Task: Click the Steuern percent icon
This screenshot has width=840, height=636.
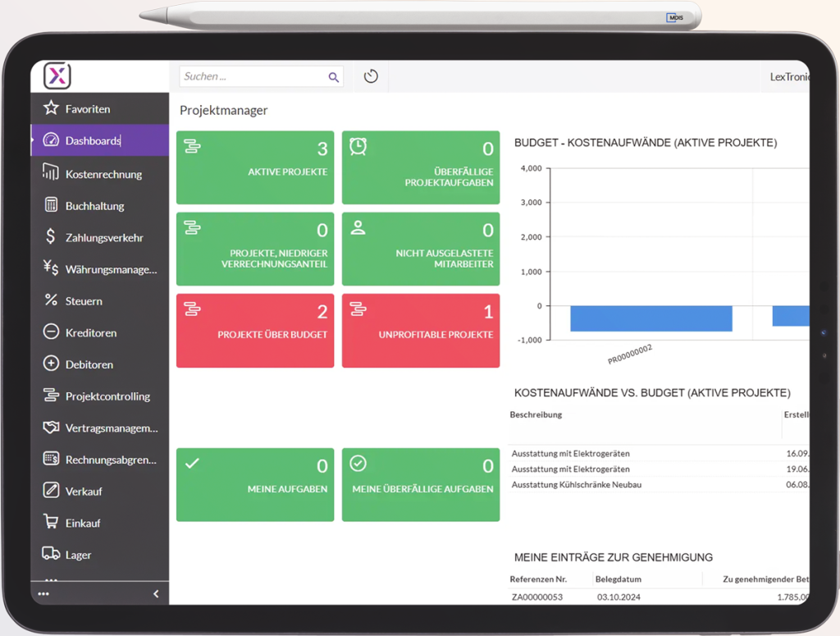Action: click(x=51, y=300)
